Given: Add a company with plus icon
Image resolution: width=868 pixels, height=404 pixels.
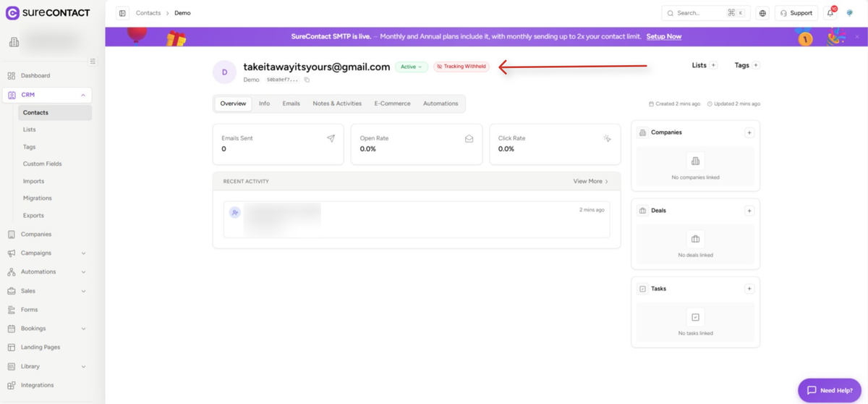Looking at the screenshot, I should pos(749,132).
